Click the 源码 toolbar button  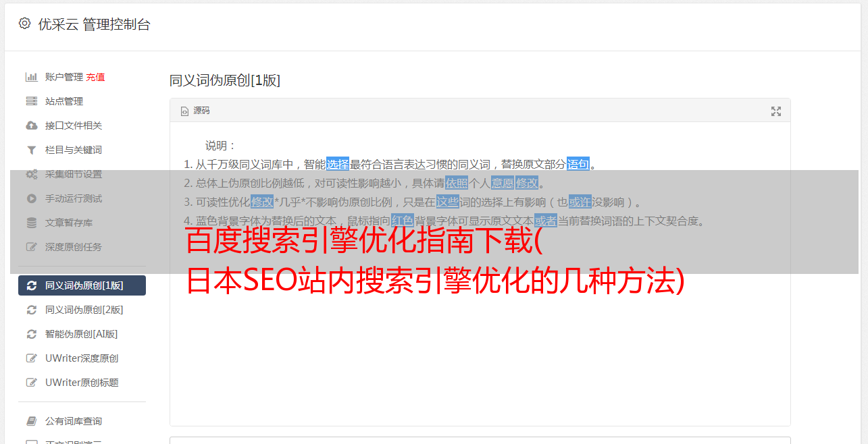tap(195, 111)
